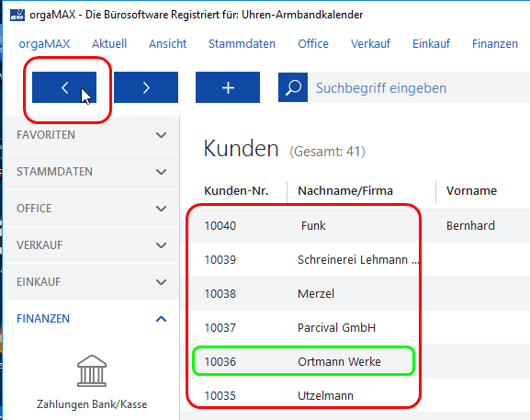Click the magnifier search icon
The image size is (530, 420).
tap(293, 87)
